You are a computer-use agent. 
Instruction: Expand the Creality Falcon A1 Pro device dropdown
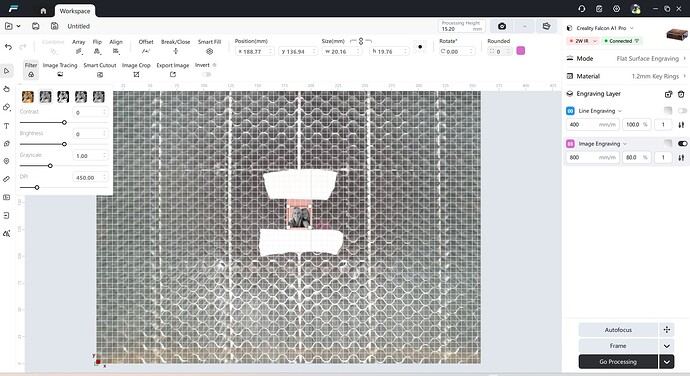point(632,28)
